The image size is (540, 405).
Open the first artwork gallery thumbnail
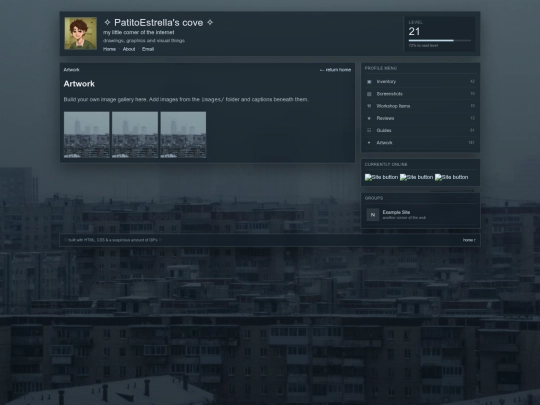pos(87,135)
